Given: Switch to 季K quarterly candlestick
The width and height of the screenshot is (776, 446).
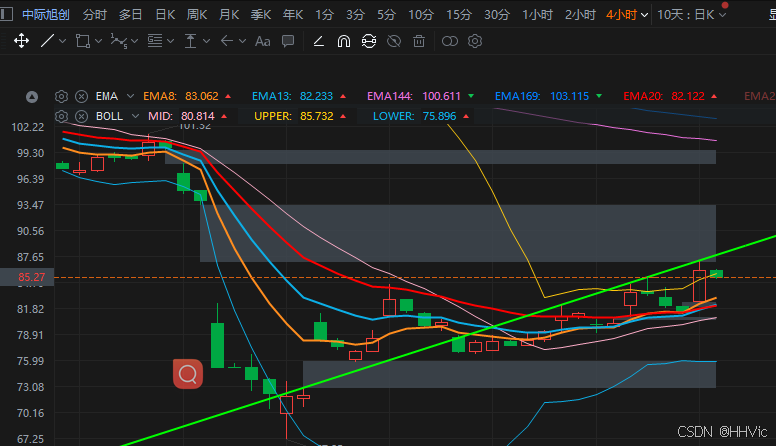Looking at the screenshot, I should 260,15.
